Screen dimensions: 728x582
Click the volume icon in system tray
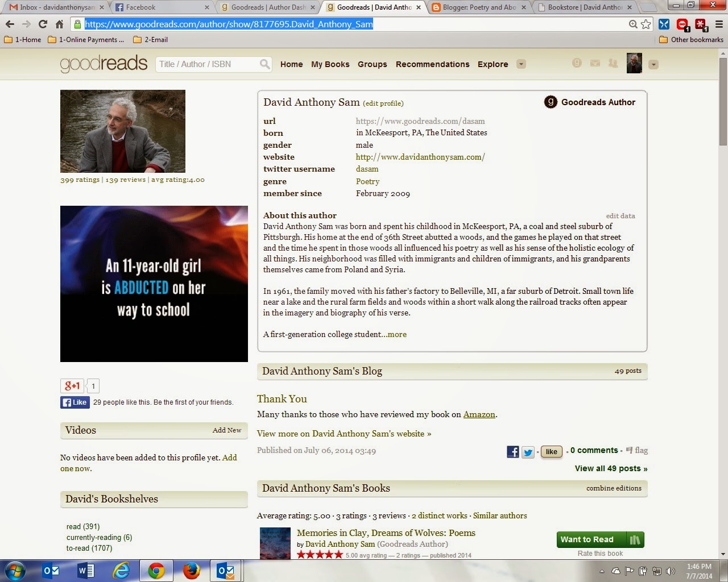click(670, 571)
